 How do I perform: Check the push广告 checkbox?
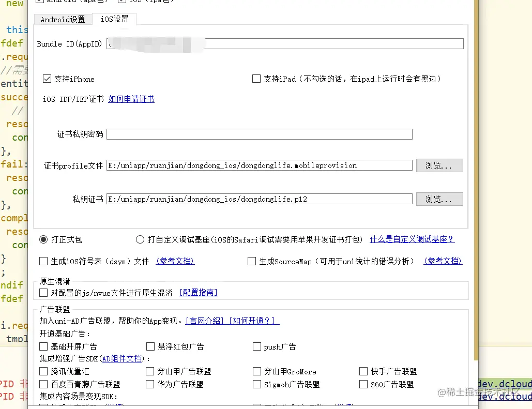257,346
